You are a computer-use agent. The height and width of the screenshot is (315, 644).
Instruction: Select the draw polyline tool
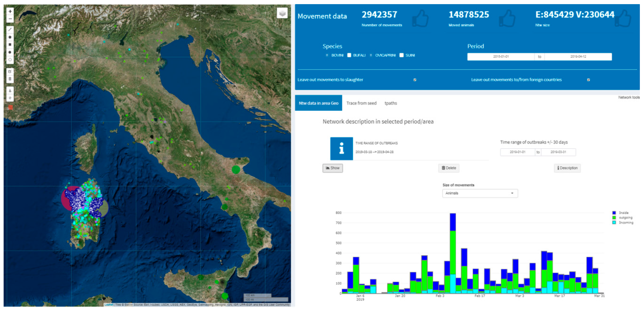10,29
